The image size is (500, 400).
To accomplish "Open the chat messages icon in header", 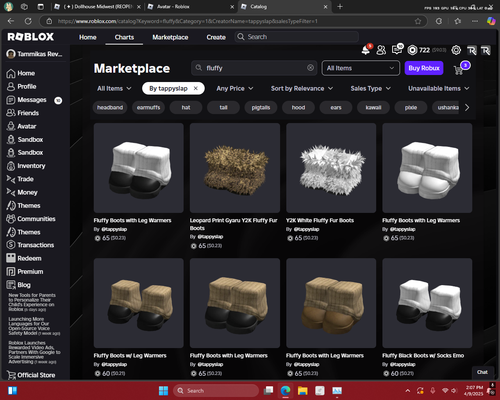I will click(397, 50).
